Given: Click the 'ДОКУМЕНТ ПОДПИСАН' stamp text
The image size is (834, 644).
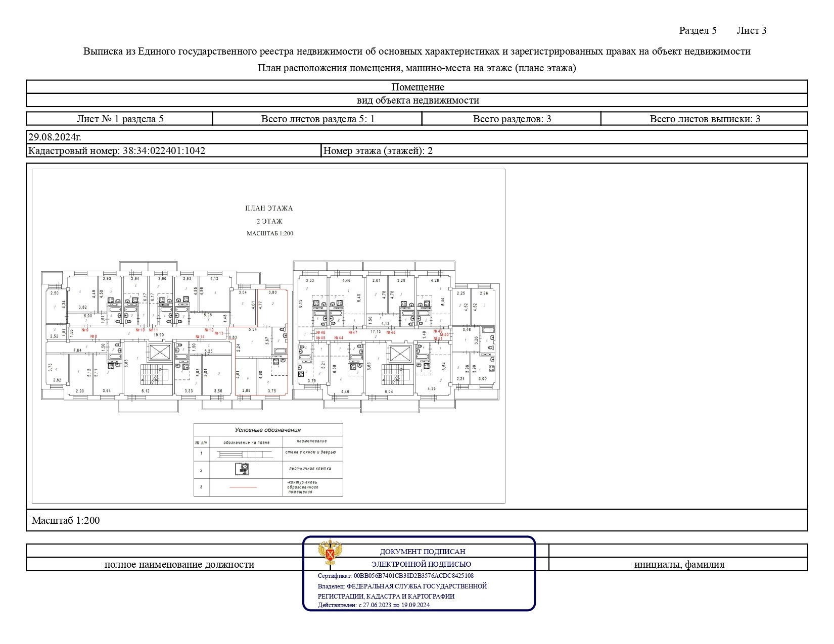Looking at the screenshot, I should coord(423,552).
